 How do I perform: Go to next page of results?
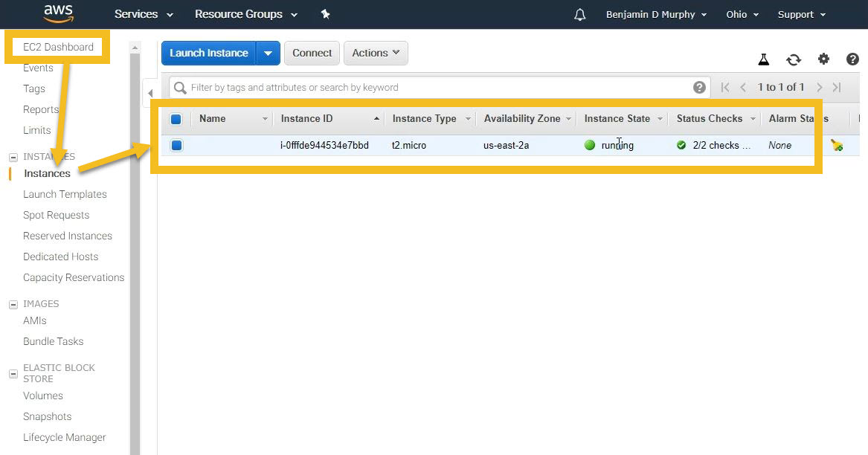pyautogui.click(x=820, y=88)
